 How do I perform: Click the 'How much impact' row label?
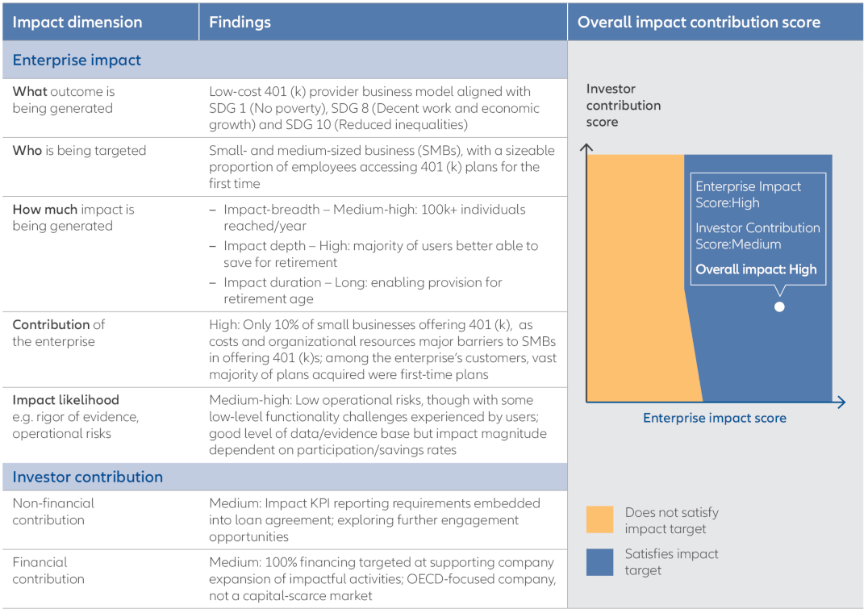[73, 218]
